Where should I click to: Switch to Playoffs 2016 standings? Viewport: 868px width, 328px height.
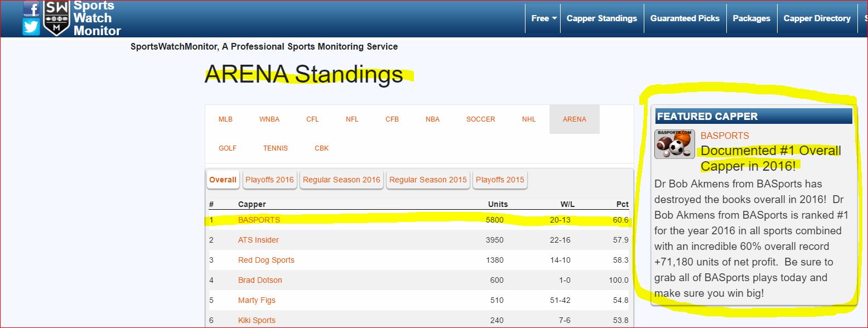[x=269, y=180]
